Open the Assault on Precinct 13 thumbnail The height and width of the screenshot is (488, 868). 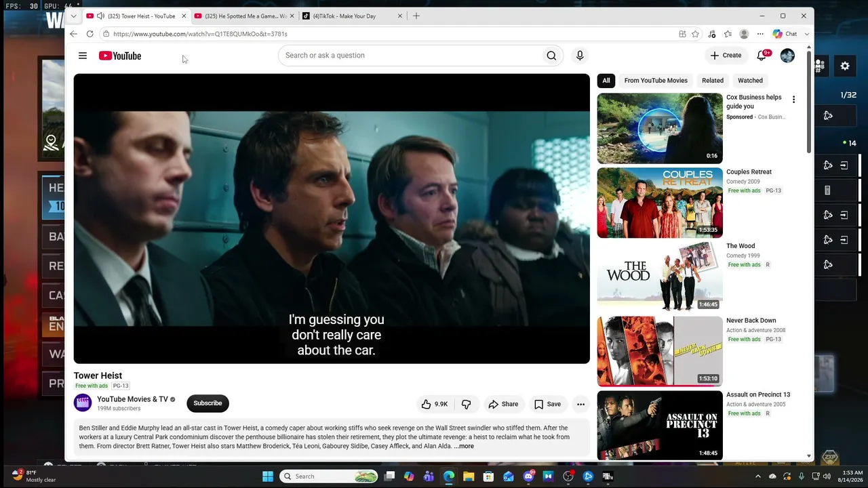click(660, 425)
